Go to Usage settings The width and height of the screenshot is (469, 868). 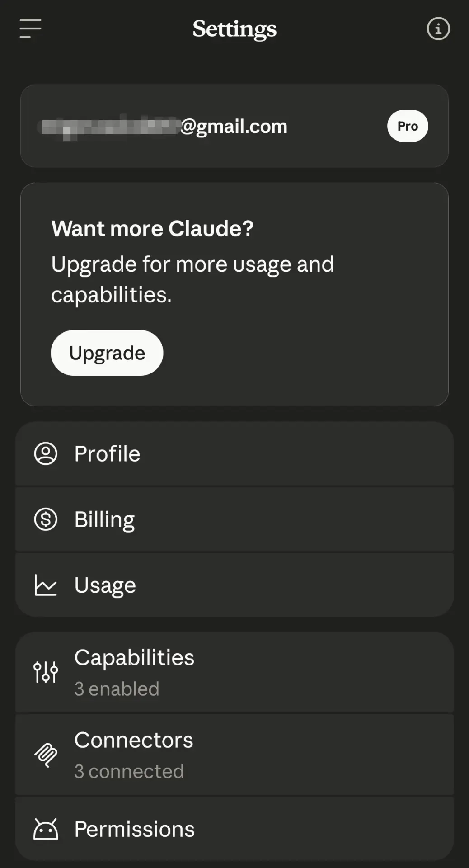coord(234,585)
